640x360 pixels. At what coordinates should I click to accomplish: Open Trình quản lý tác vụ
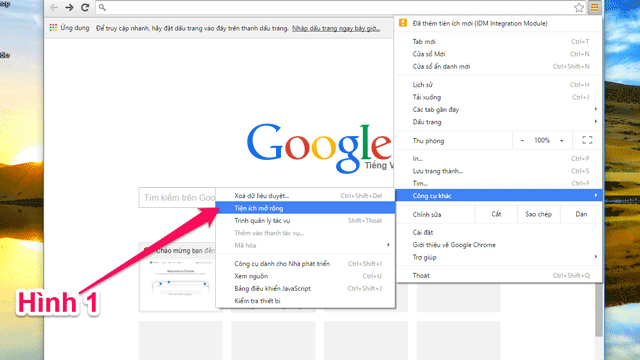coord(305,221)
